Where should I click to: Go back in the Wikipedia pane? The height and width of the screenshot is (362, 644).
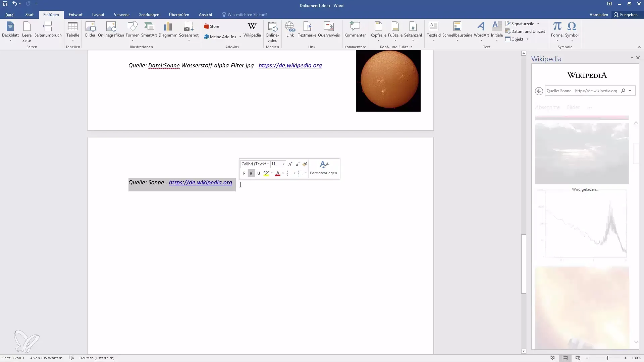(x=539, y=91)
